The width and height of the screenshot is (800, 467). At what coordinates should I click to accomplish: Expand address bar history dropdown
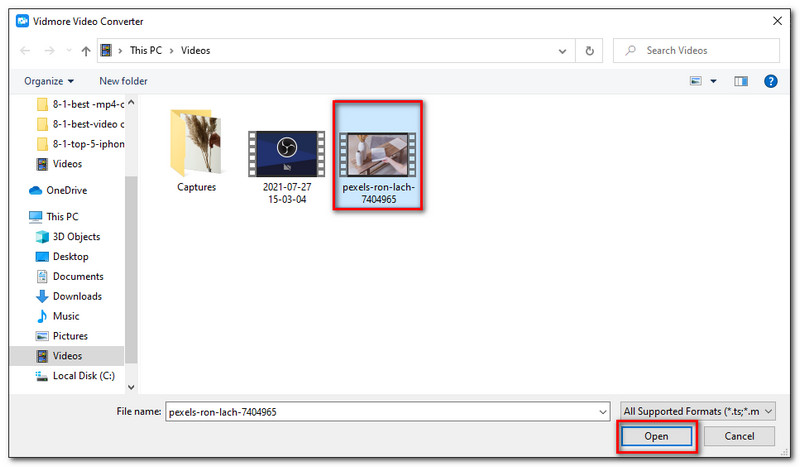tap(562, 51)
